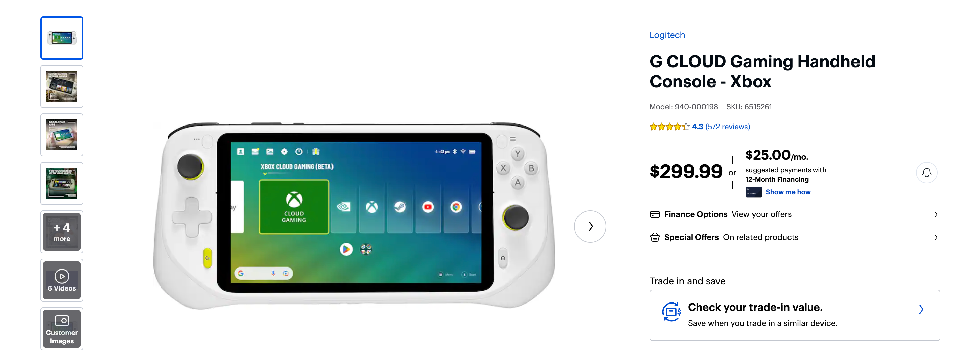Click the Finance Options card icon

(654, 215)
